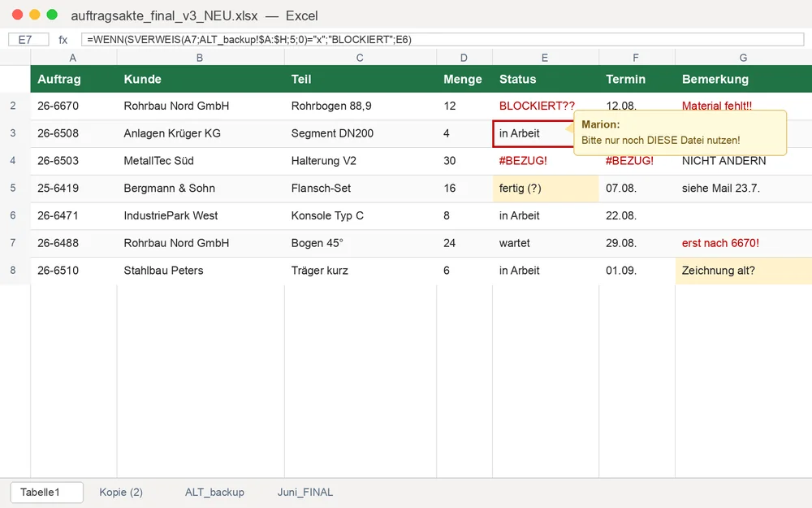
Task: Select the highlighted Zeichnung alt? cell
Action: (x=743, y=271)
